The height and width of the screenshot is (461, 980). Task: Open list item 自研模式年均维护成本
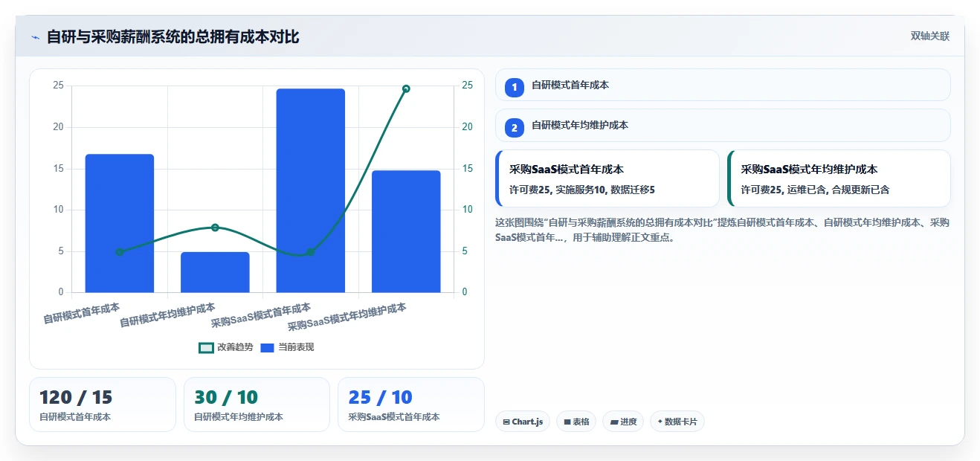723,125
